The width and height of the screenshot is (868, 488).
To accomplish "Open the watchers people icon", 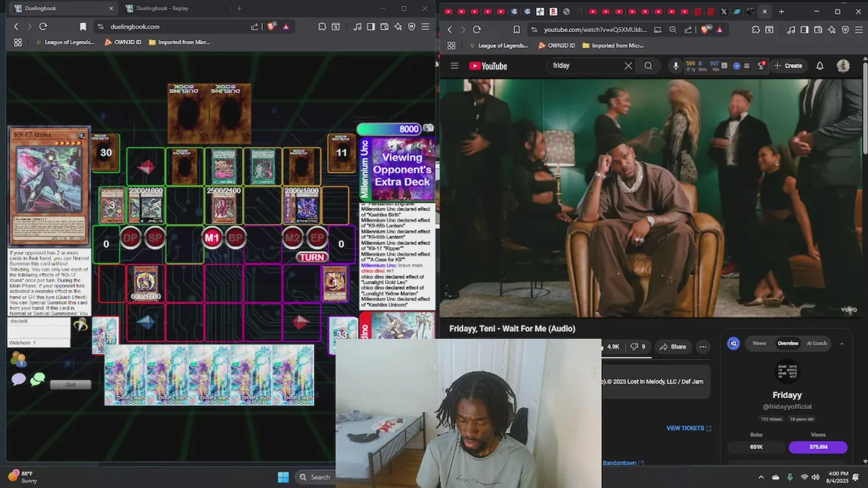I will click(18, 359).
